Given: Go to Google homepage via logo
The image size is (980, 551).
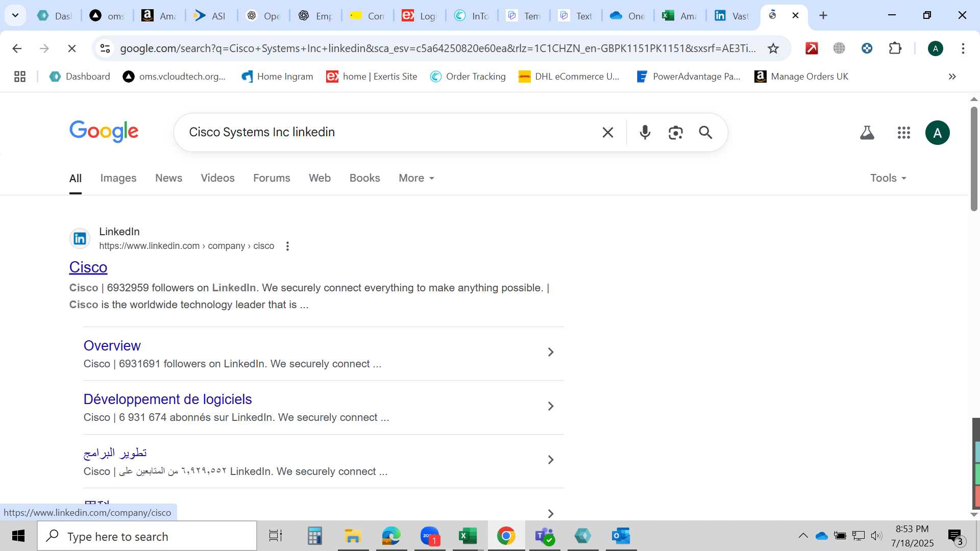Looking at the screenshot, I should [x=104, y=132].
